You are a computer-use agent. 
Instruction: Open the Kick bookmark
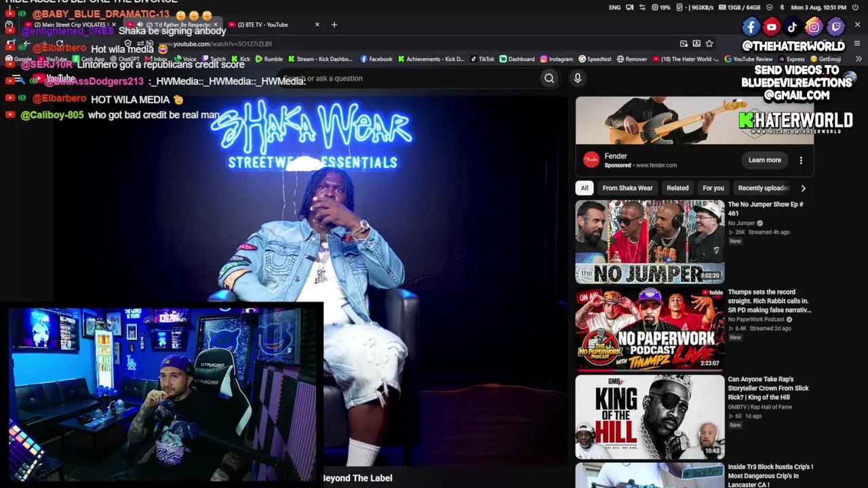tap(241, 59)
